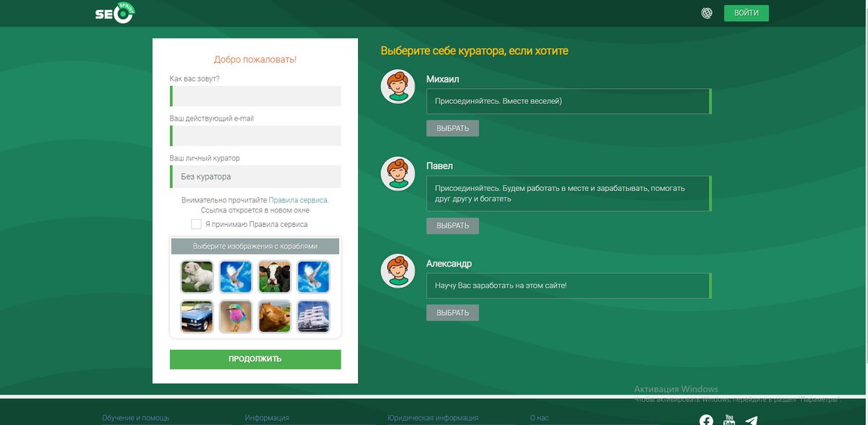The height and width of the screenshot is (425, 868).
Task: Open the language globe icon
Action: click(707, 13)
